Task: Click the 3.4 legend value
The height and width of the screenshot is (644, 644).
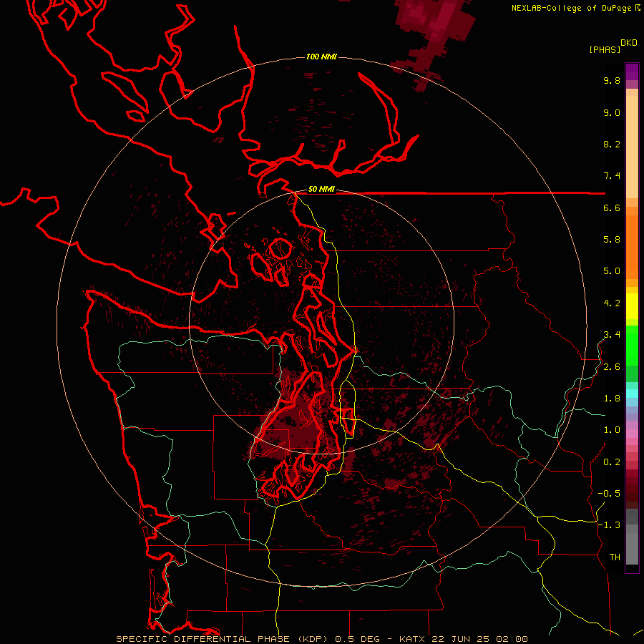Action: click(612, 335)
